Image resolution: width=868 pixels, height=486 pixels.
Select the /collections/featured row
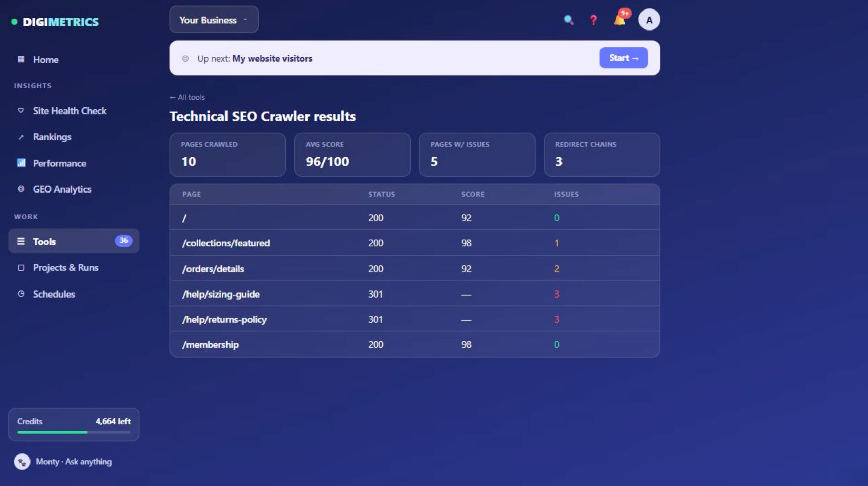tap(415, 243)
